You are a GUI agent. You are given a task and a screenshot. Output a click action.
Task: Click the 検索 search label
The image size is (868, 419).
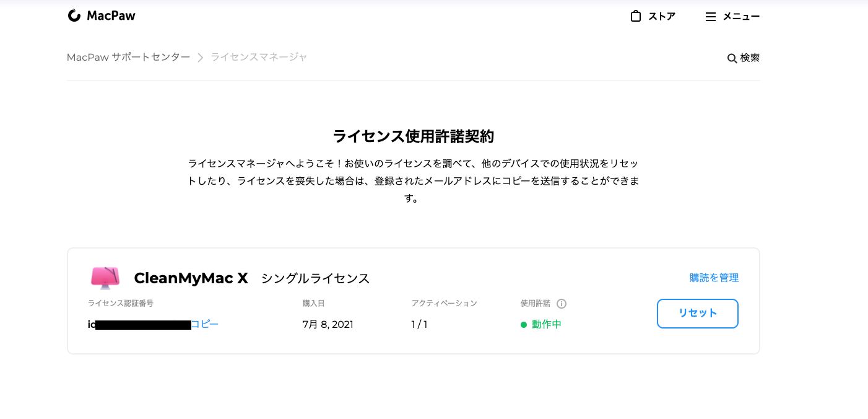750,58
